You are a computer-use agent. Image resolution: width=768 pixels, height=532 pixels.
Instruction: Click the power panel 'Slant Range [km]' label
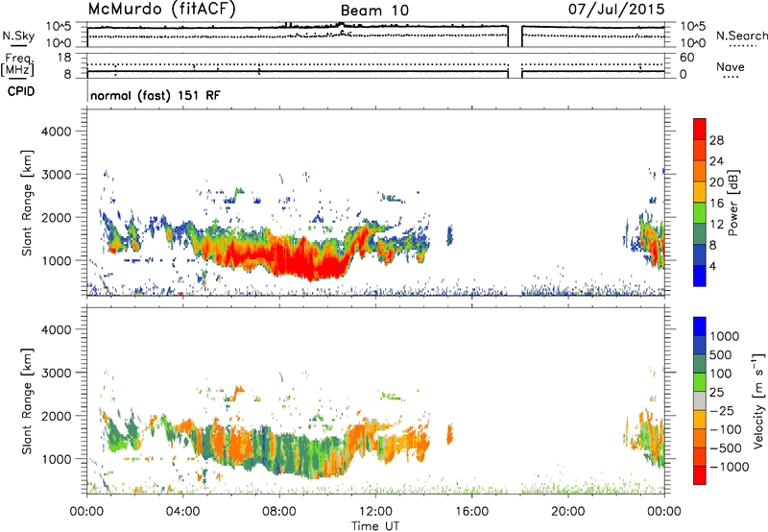tap(27, 204)
